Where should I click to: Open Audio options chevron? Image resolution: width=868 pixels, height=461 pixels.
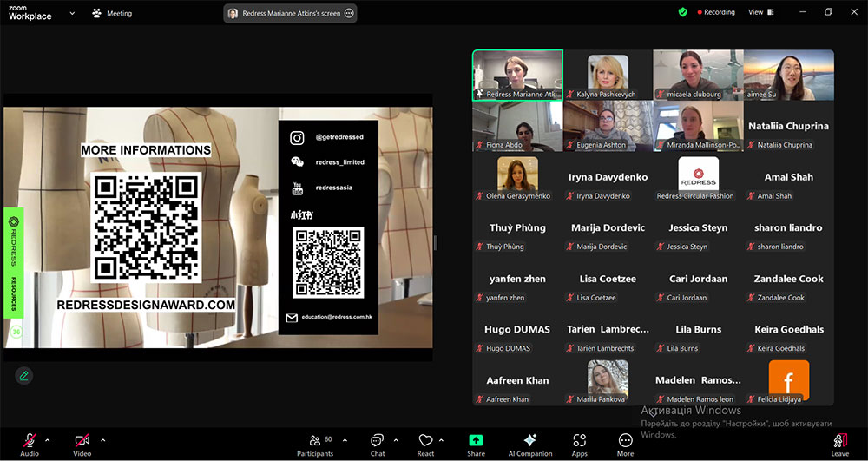47,440
